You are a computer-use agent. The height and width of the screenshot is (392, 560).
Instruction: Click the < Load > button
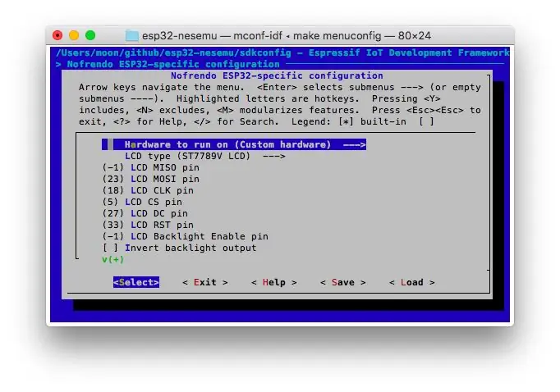pyautogui.click(x=411, y=282)
